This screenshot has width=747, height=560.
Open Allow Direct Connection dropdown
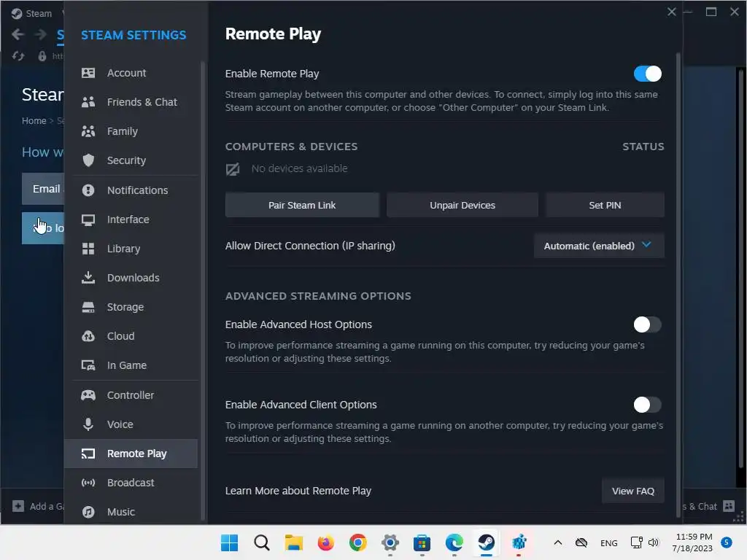pos(599,246)
